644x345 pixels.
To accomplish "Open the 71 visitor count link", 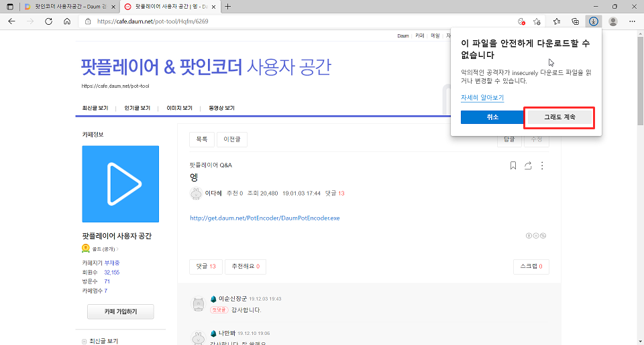I will tap(107, 281).
